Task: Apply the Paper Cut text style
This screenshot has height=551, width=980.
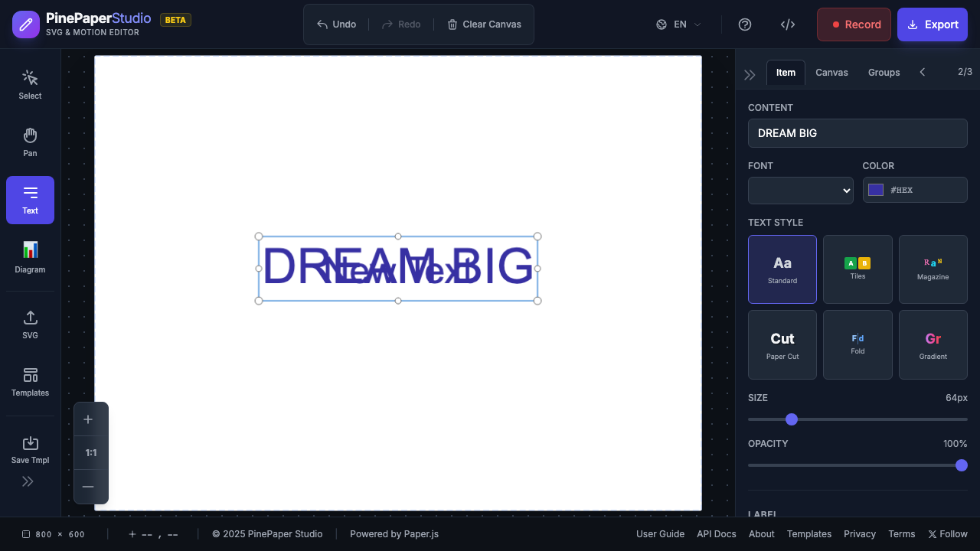Action: click(x=782, y=344)
